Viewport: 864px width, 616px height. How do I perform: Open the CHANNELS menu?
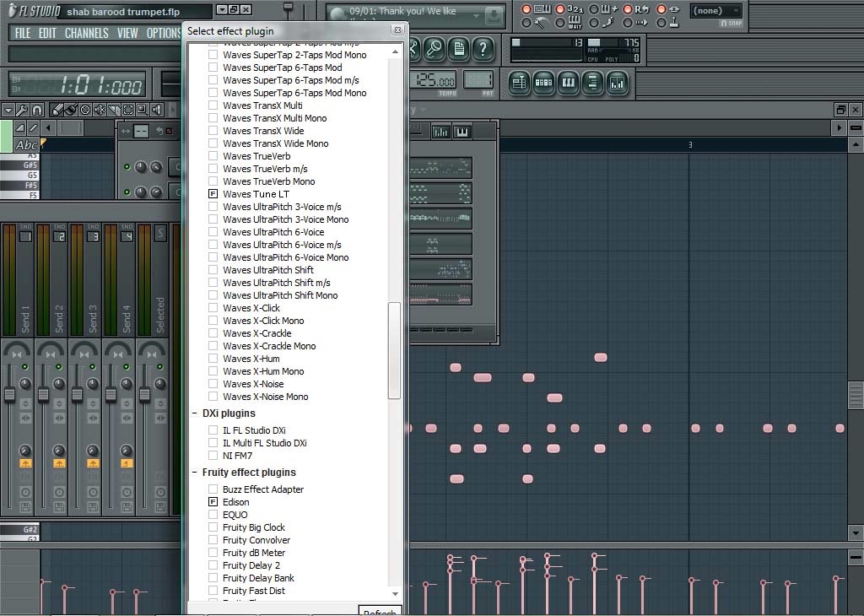[87, 33]
